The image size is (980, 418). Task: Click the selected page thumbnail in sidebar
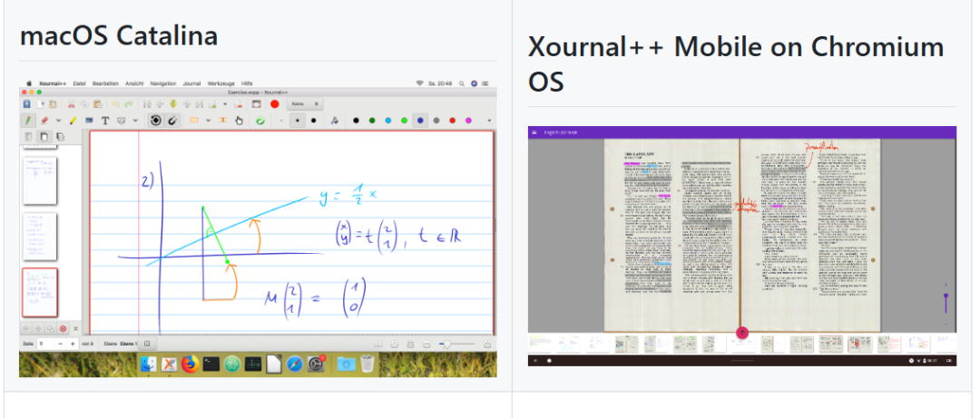[40, 292]
